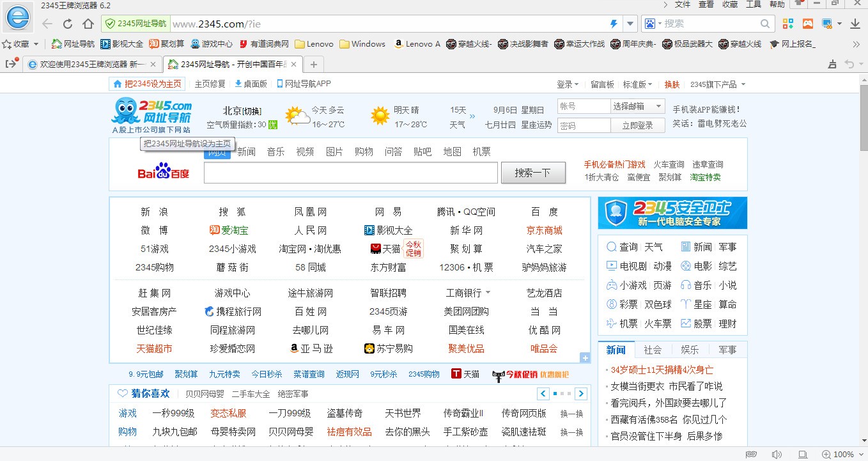Open the 2345安全卫士 shield banner
The height and width of the screenshot is (461, 868).
[671, 213]
